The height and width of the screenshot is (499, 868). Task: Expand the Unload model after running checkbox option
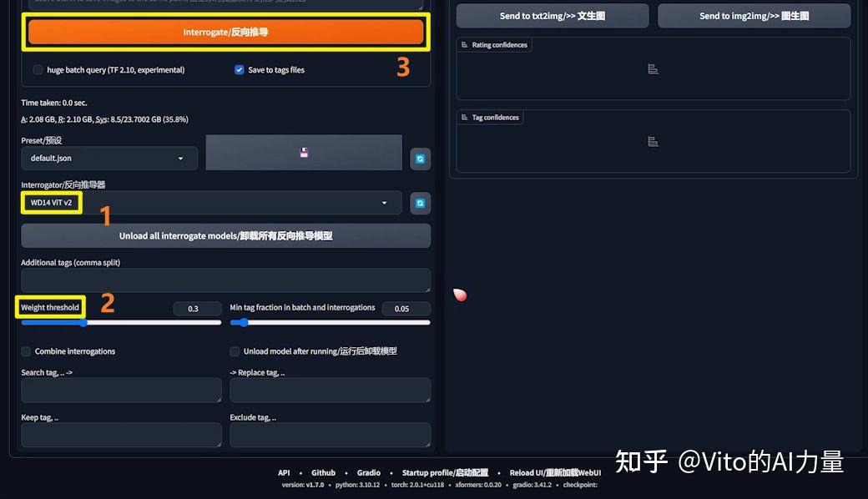pyautogui.click(x=235, y=351)
